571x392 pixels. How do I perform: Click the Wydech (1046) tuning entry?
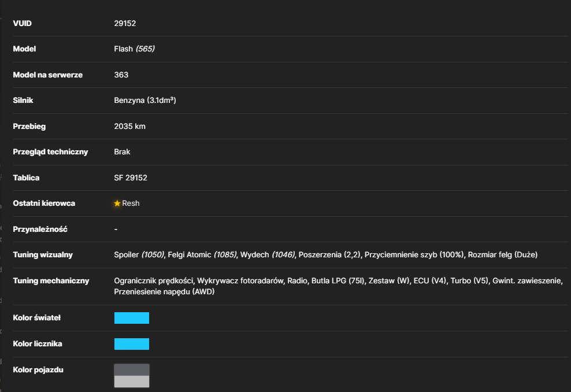coord(267,254)
